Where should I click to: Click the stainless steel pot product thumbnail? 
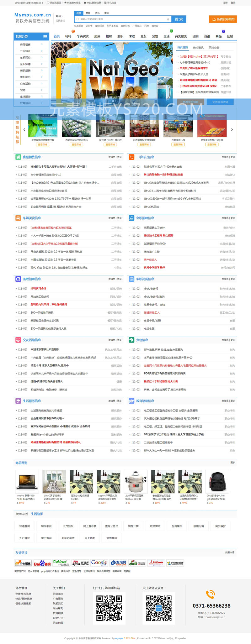point(136,482)
